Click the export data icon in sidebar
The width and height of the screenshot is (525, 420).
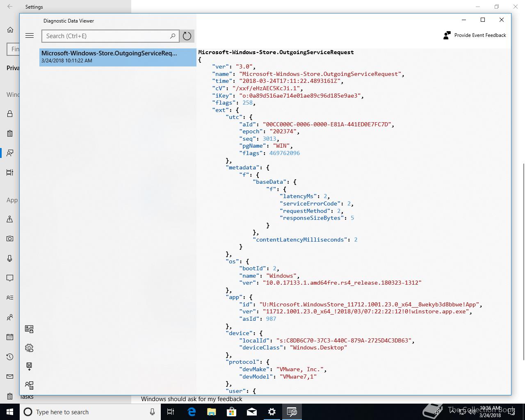pyautogui.click(x=29, y=366)
